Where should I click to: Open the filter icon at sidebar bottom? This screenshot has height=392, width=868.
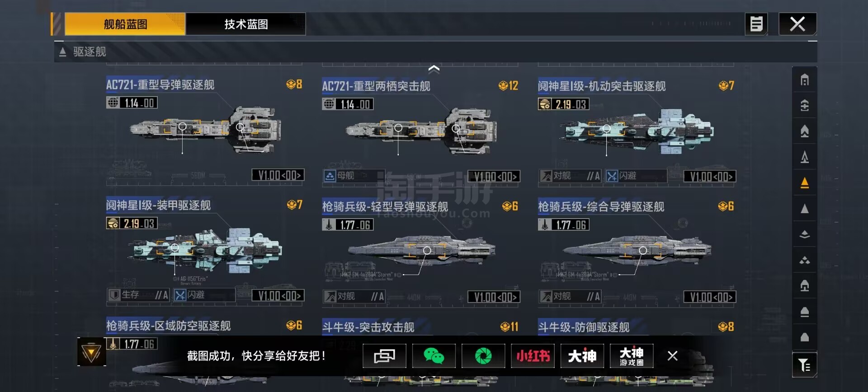804,365
